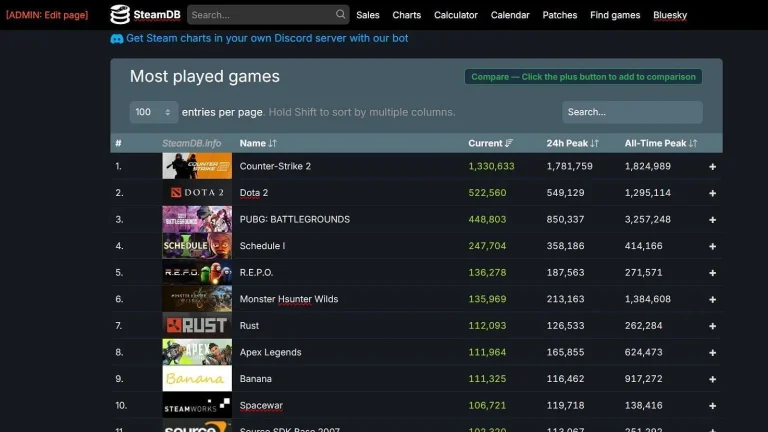Open Apex Legends thumbnail image
This screenshot has width=768, height=432.
(197, 352)
